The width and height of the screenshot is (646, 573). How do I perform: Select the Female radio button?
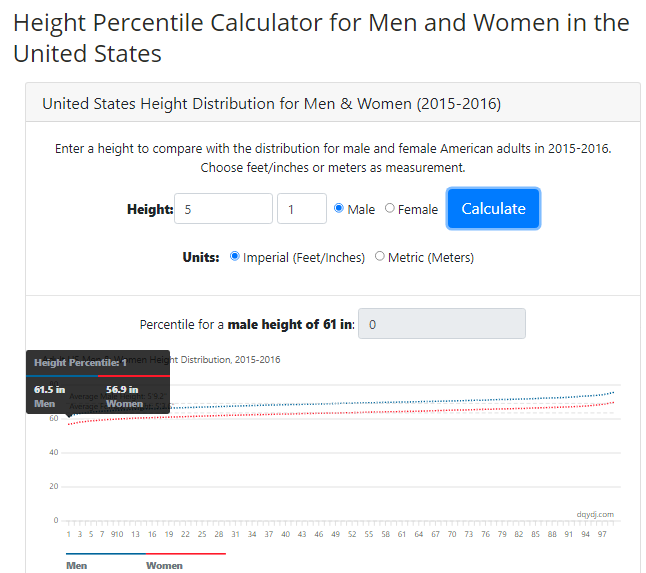[389, 208]
